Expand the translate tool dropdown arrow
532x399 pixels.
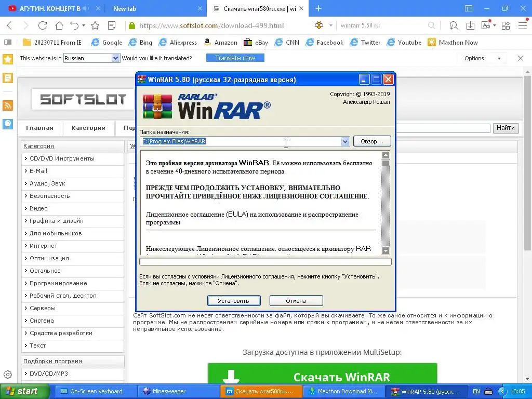[495, 25]
